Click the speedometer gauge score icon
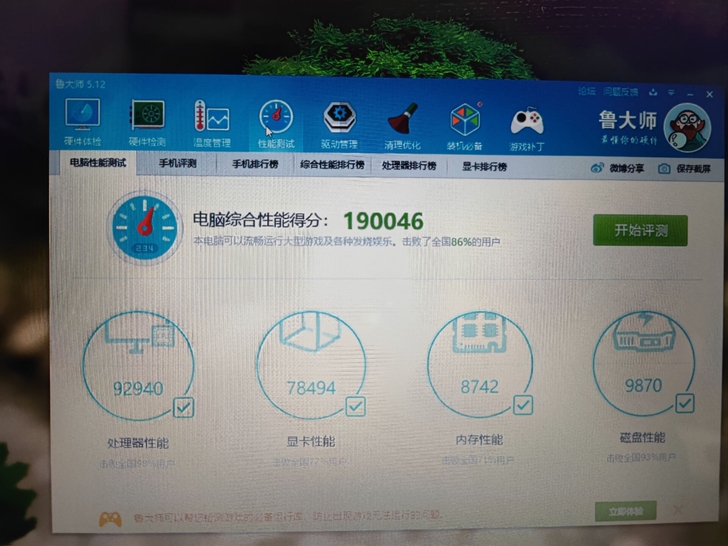 click(144, 228)
